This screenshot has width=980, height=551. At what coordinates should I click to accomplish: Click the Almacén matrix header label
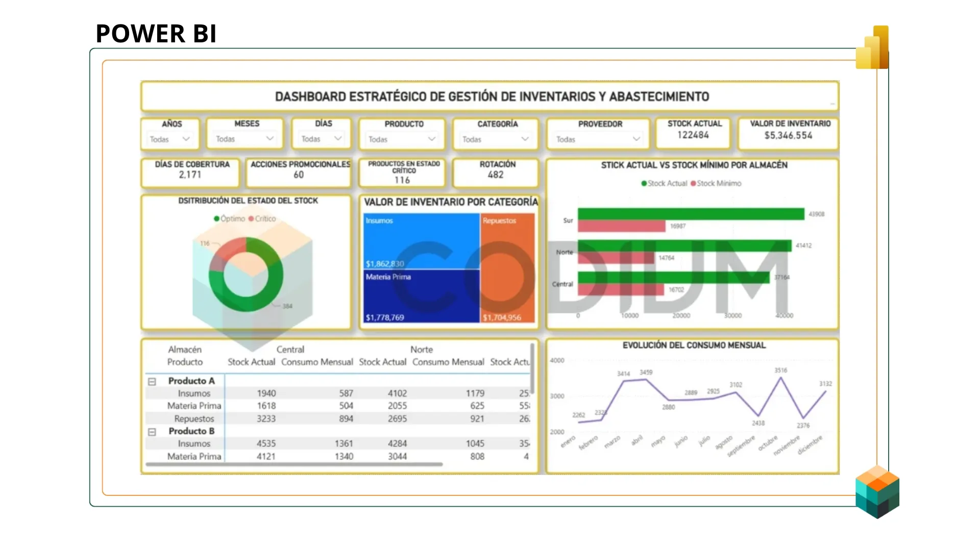[x=185, y=350]
